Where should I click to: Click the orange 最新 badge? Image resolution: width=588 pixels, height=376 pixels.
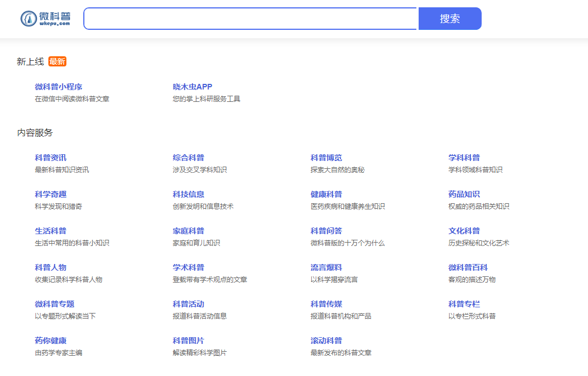(57, 61)
